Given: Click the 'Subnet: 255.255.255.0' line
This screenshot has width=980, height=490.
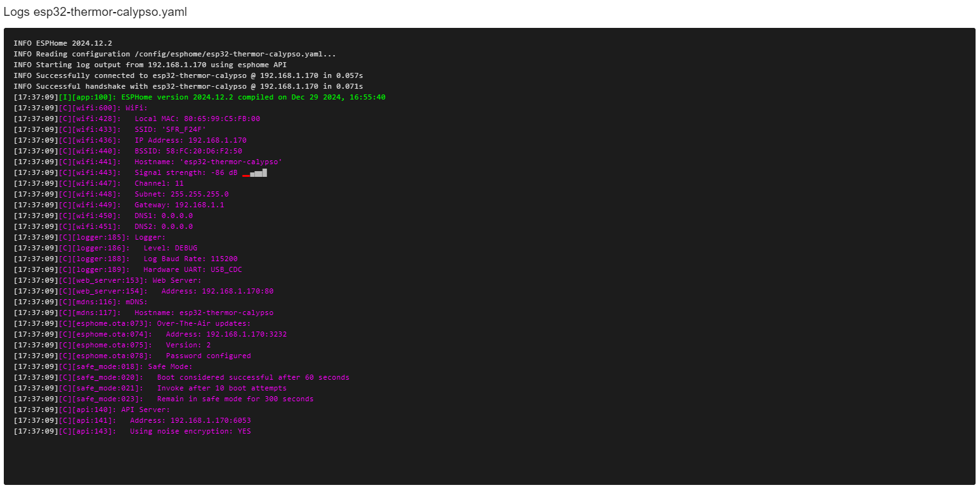Looking at the screenshot, I should (x=121, y=194).
